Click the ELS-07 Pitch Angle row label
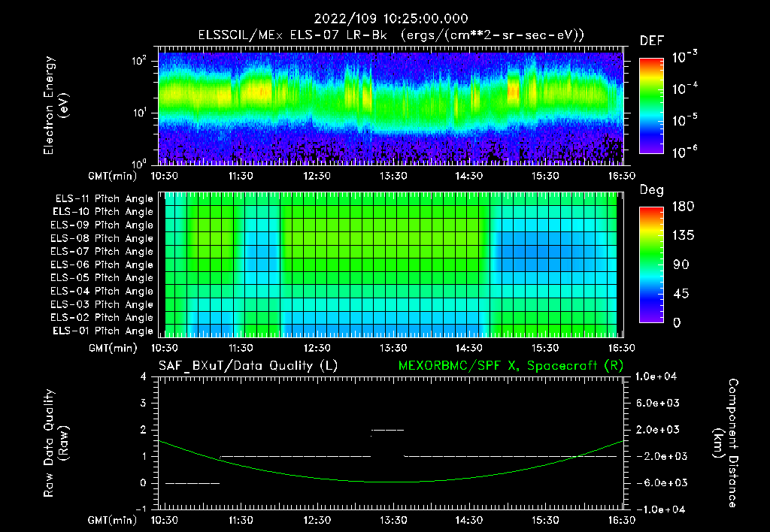This screenshot has width=770, height=532. click(102, 251)
